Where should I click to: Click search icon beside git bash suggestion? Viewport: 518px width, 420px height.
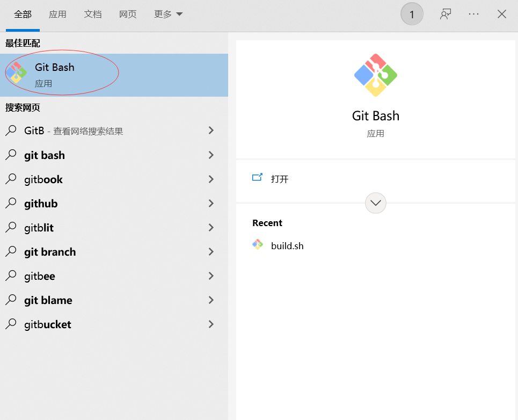pos(11,155)
